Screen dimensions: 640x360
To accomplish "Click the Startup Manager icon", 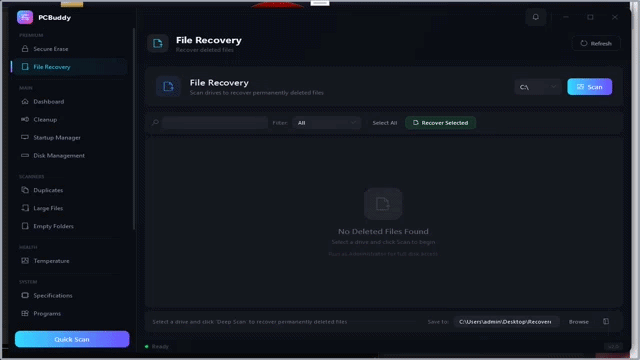I will [25, 137].
